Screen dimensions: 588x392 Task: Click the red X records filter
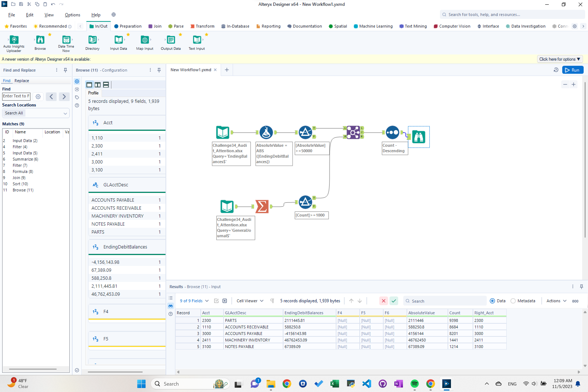coord(383,301)
